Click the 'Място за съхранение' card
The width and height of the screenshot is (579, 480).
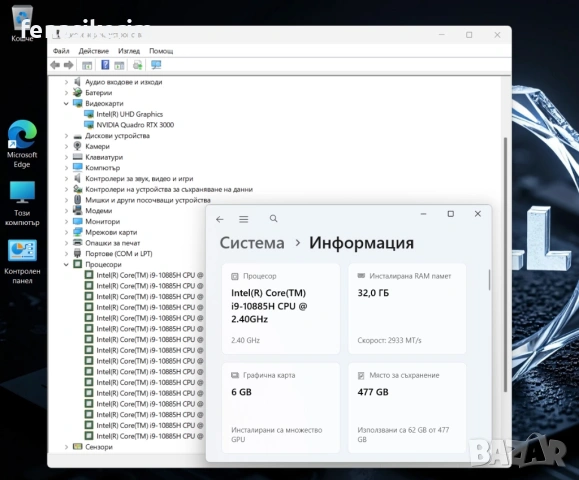click(407, 408)
